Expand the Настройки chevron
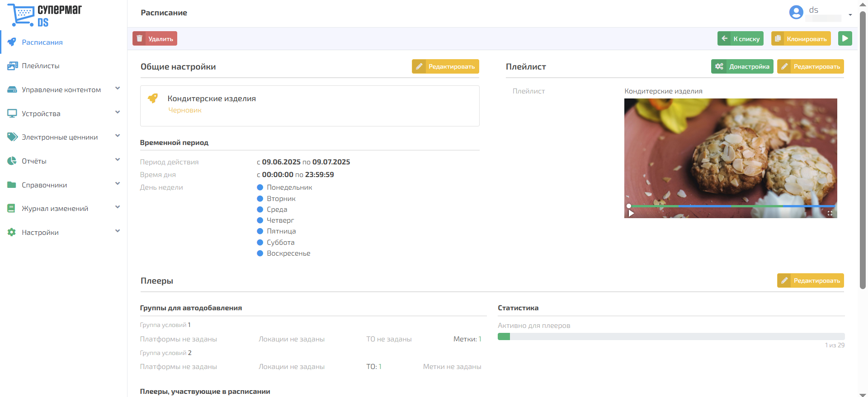The image size is (868, 397). [118, 231]
